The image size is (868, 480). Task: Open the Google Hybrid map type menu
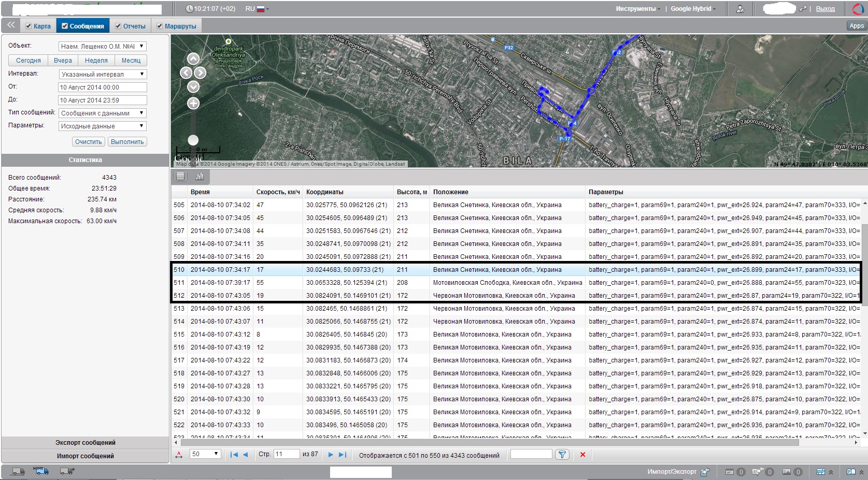point(693,9)
